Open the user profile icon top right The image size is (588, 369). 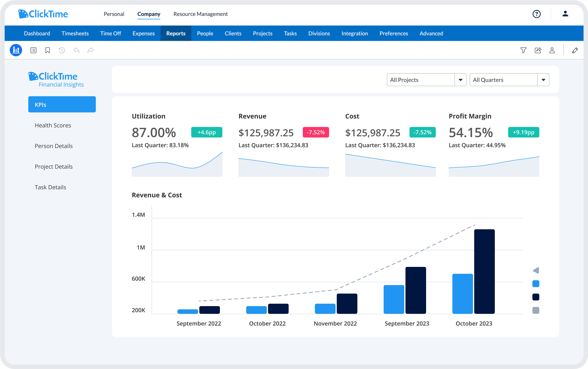point(566,14)
